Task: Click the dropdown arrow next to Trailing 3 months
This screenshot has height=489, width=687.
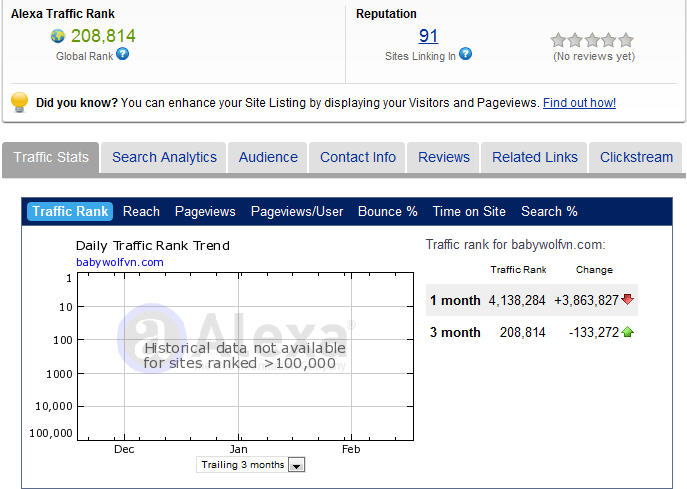Action: tap(297, 465)
